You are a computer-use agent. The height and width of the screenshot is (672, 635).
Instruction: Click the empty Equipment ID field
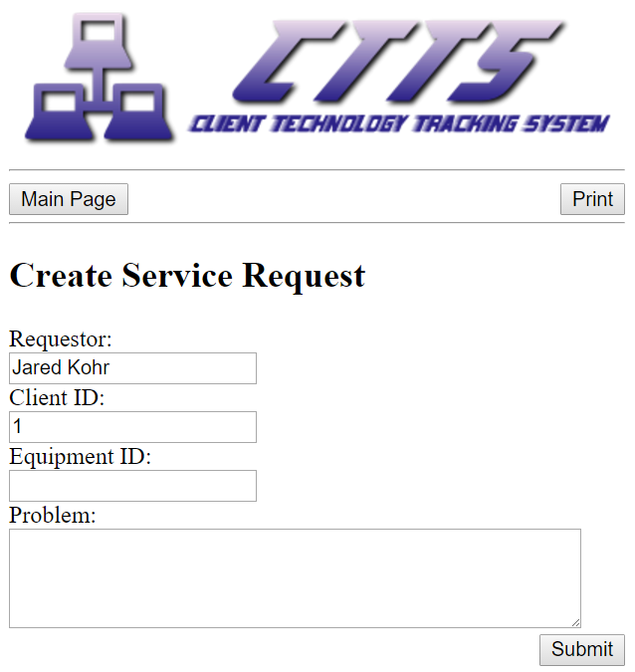pyautogui.click(x=132, y=486)
